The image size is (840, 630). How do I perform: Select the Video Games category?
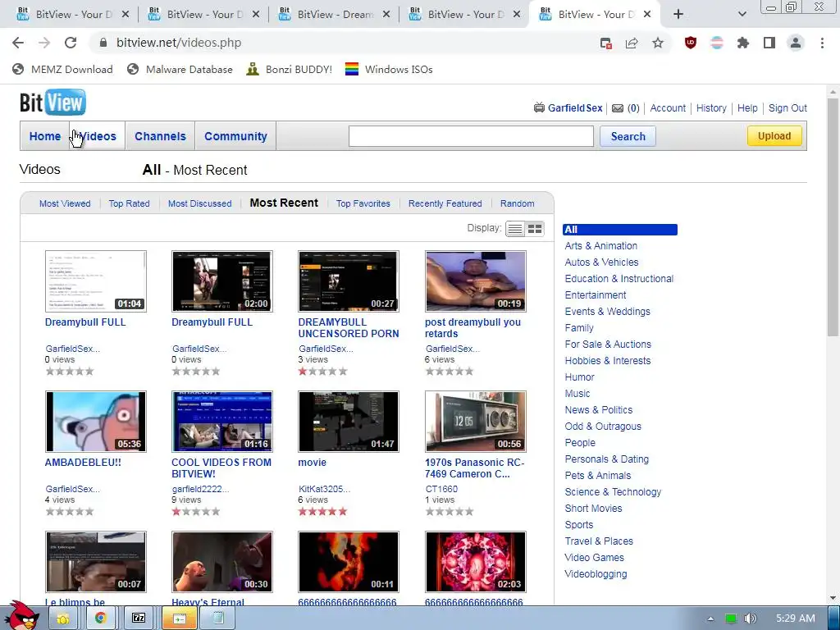594,558
